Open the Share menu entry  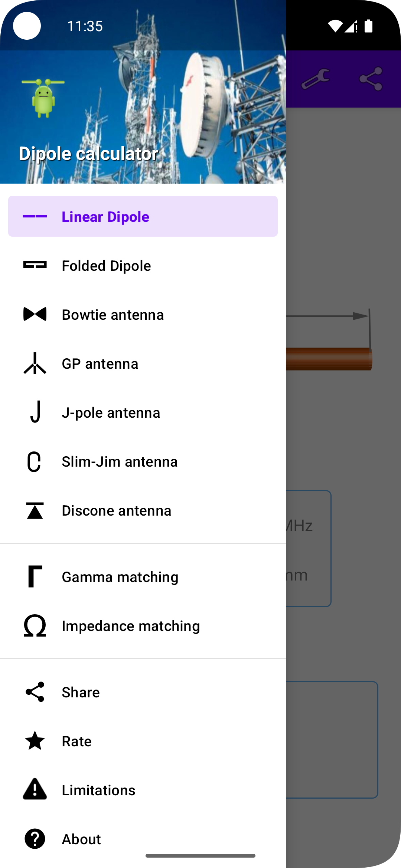[143, 692]
